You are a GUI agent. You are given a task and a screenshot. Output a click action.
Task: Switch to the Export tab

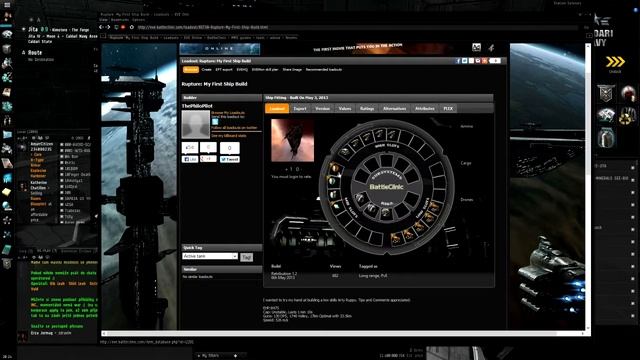click(300, 109)
